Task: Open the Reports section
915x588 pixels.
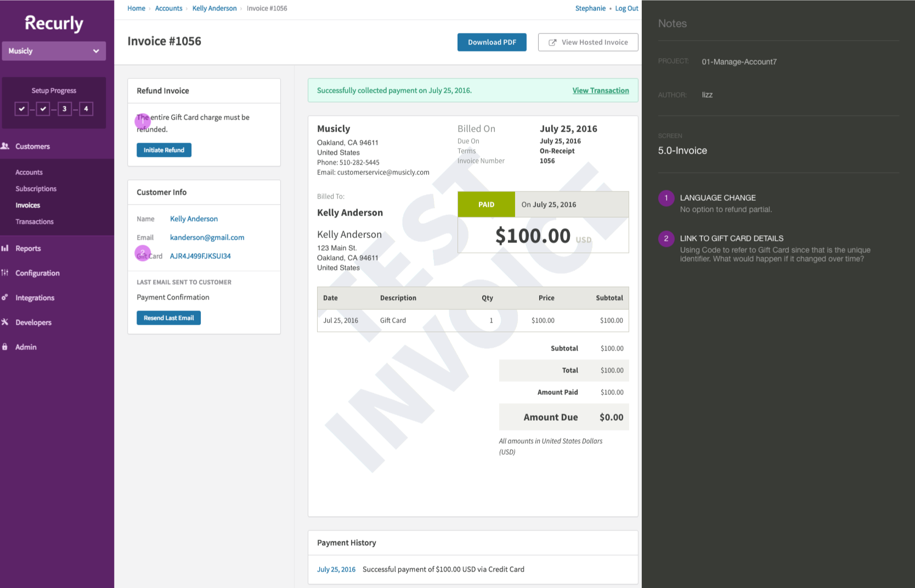Action: tap(28, 248)
